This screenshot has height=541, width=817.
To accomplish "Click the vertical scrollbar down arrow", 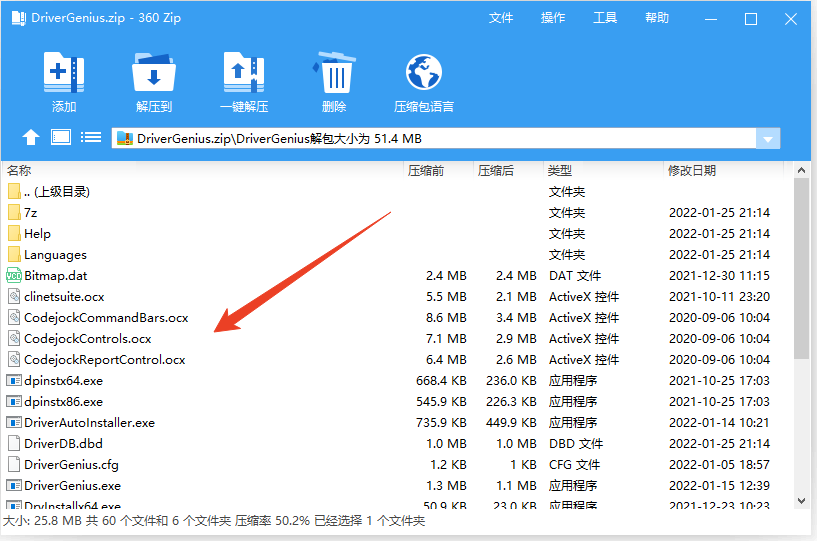I will [x=801, y=500].
